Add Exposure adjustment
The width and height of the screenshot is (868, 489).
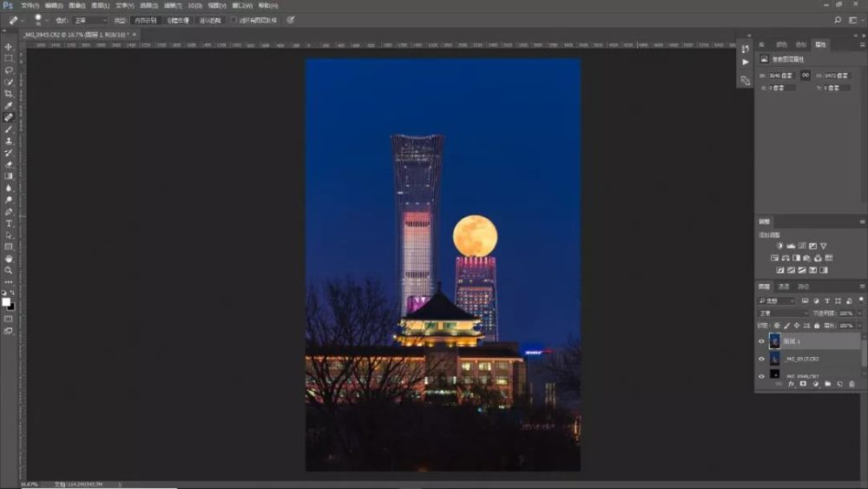pyautogui.click(x=812, y=246)
